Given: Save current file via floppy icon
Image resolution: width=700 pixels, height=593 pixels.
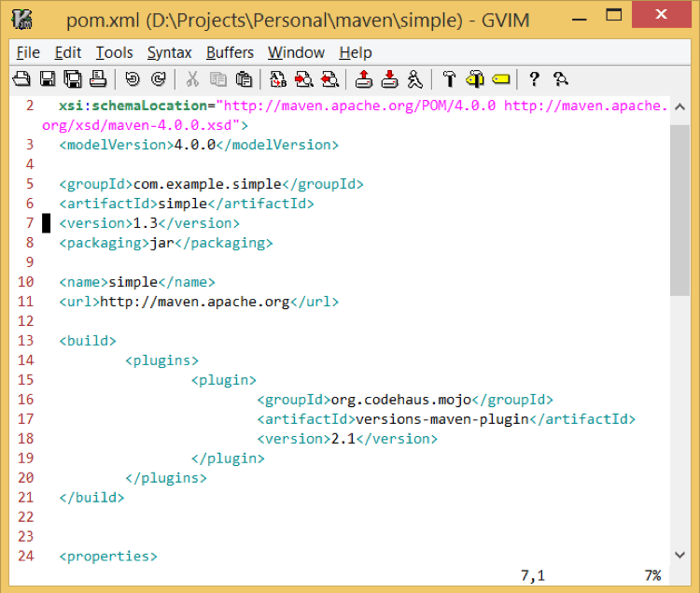Looking at the screenshot, I should 47,79.
